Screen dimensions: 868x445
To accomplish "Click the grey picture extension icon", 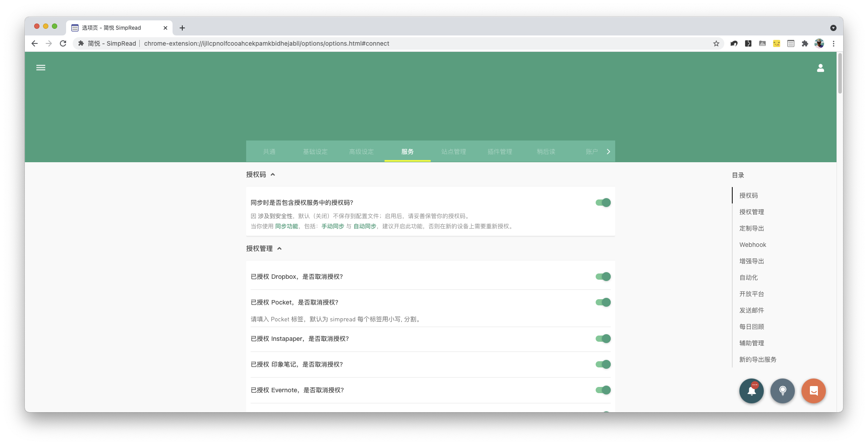I will [762, 43].
